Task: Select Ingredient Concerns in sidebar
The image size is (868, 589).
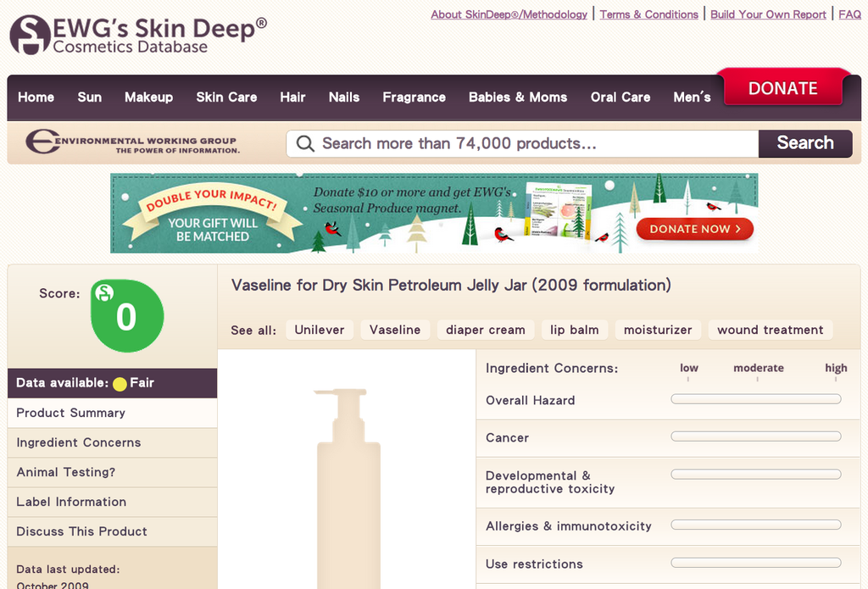Action: click(x=113, y=443)
